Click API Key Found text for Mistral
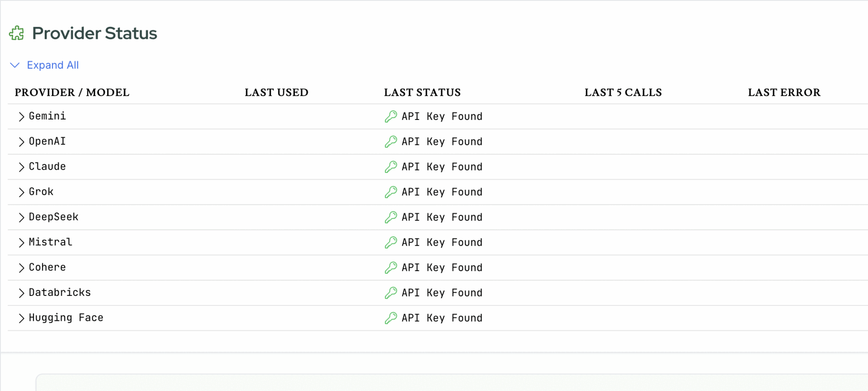 tap(442, 243)
